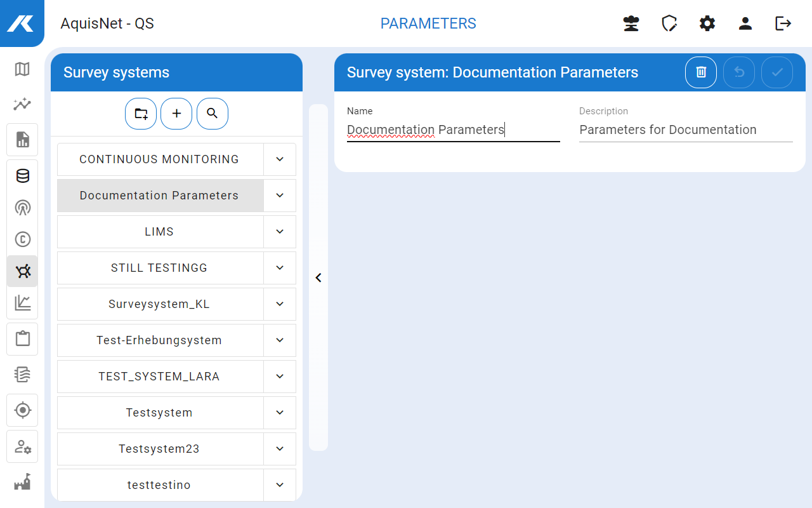Viewport: 812px width, 508px height.
Task: Click the clipboard icon in the sidebar
Action: point(22,338)
